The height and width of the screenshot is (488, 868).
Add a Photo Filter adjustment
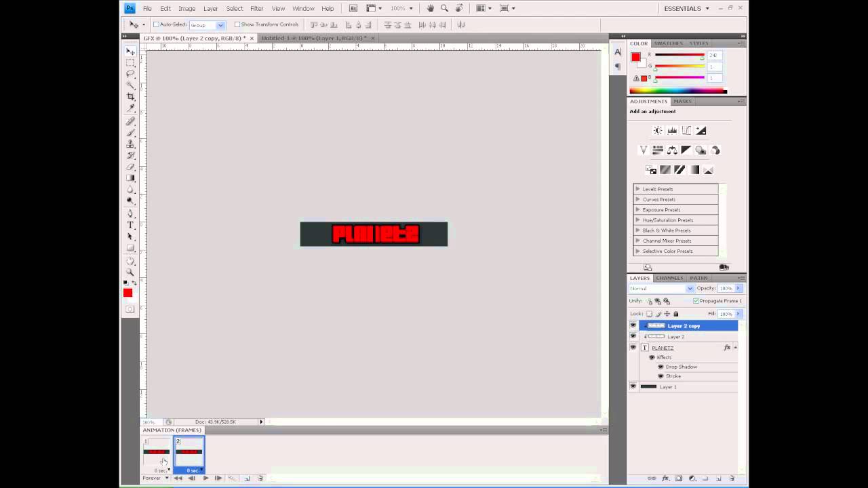(x=701, y=150)
